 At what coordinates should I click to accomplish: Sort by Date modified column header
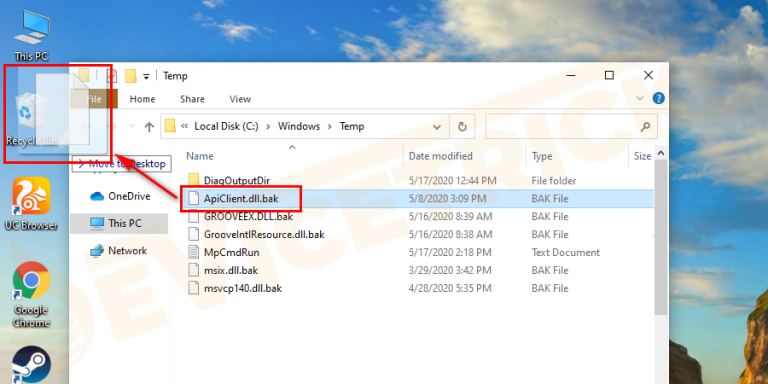point(440,156)
